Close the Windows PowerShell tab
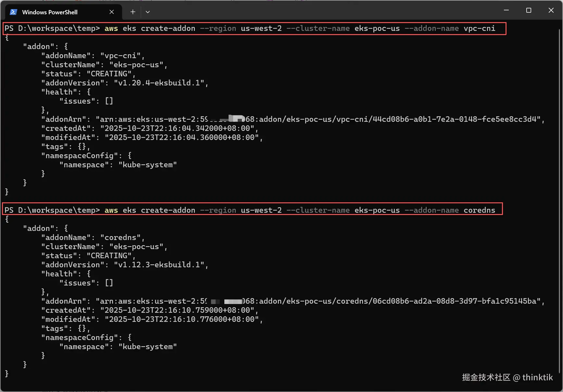This screenshot has height=392, width=563. [112, 12]
